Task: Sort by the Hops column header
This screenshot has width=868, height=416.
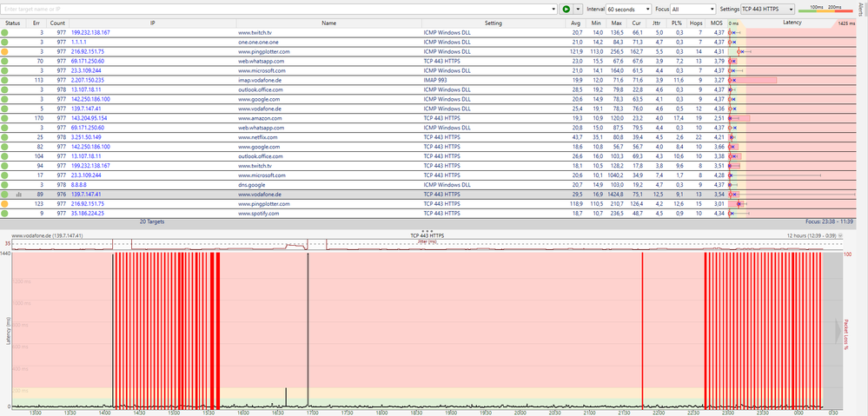Action: coord(696,23)
